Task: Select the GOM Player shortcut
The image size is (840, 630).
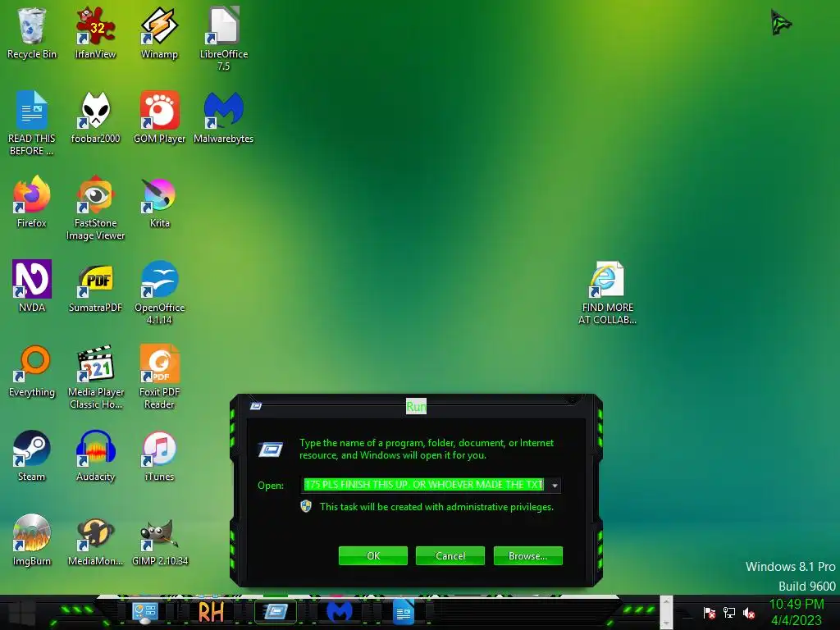Action: click(x=159, y=116)
